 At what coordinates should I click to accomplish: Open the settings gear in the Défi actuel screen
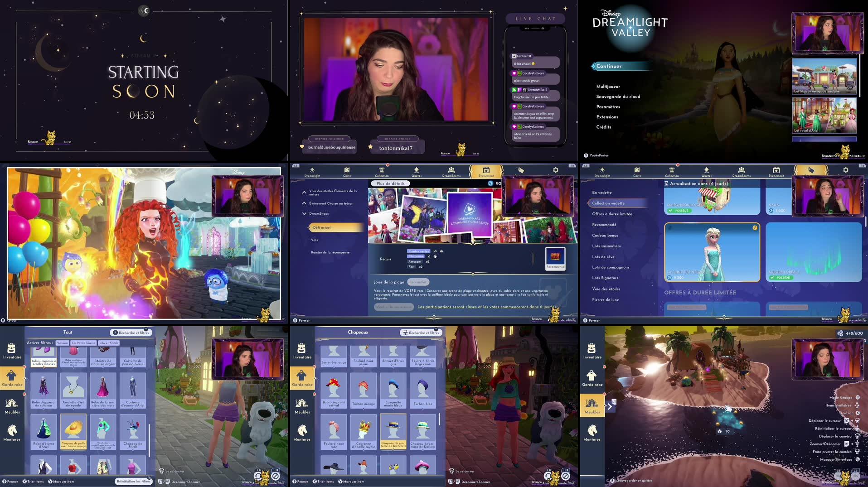click(x=555, y=170)
